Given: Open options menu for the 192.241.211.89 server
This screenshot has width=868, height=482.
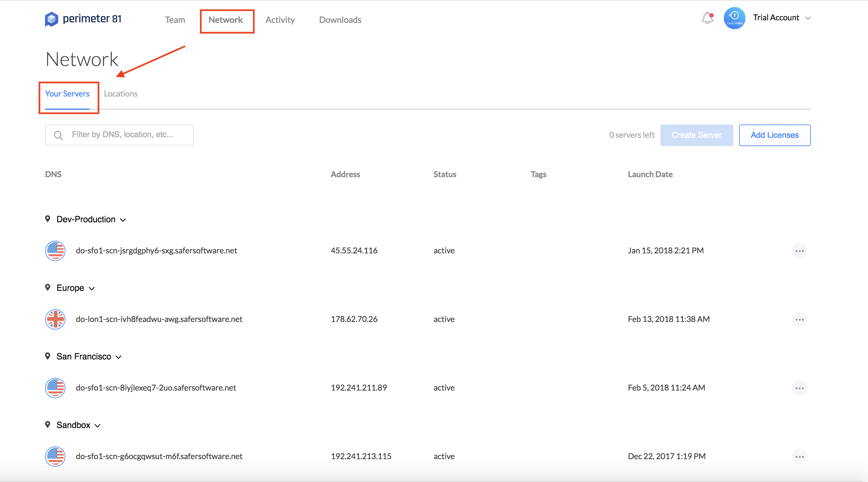Looking at the screenshot, I should point(799,388).
